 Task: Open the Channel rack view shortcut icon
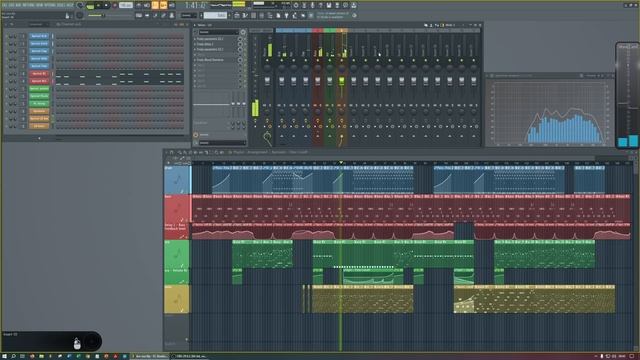click(253, 16)
